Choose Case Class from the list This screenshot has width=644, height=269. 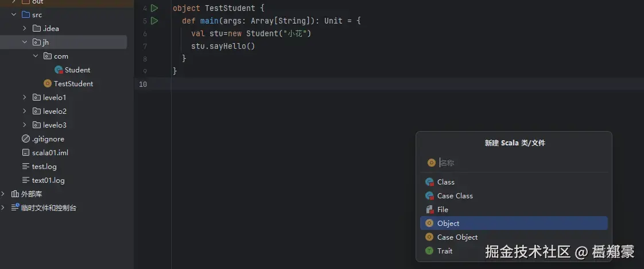[455, 195]
